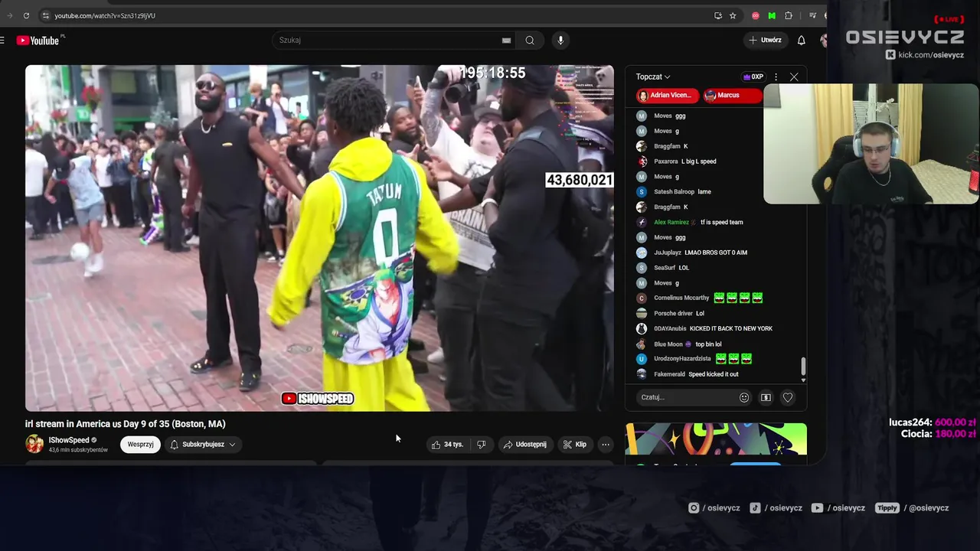This screenshot has height=551, width=980.
Task: Click the 0XP crown badge in chat
Action: click(753, 77)
